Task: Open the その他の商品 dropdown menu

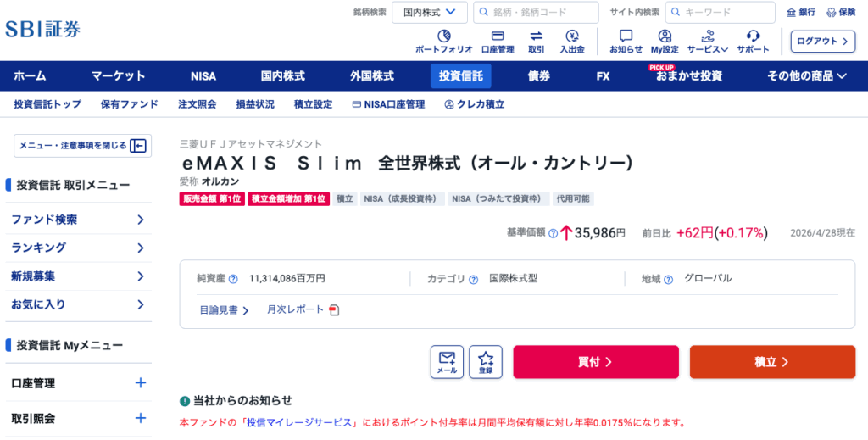Action: coord(806,76)
